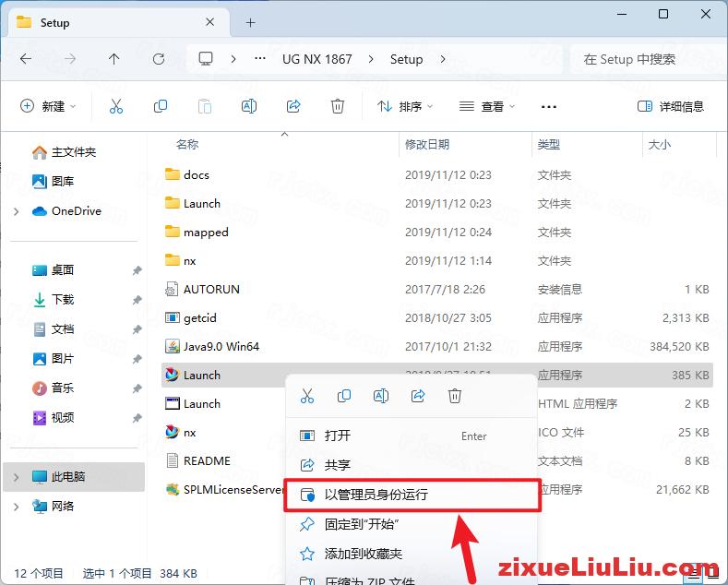Expand hidden path with the ellipsis in address bar
Image resolution: width=728 pixels, height=585 pixels.
point(260,58)
